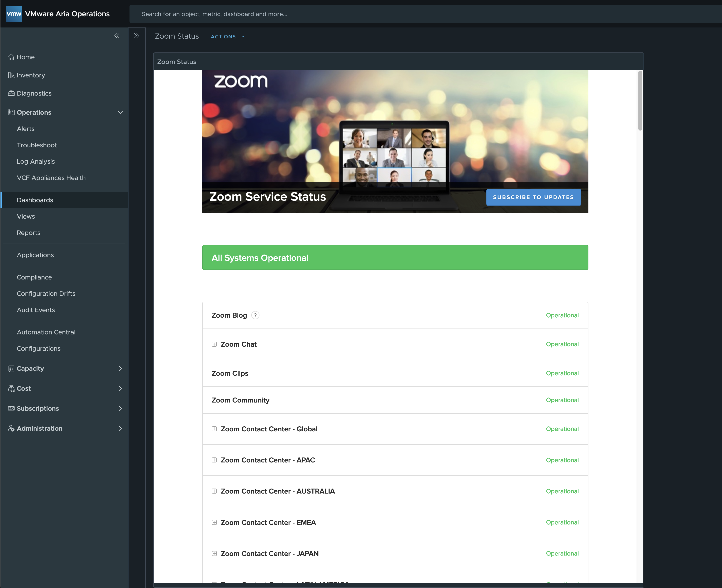Click the Zoom Blog help question icon
The width and height of the screenshot is (722, 588).
pos(255,315)
